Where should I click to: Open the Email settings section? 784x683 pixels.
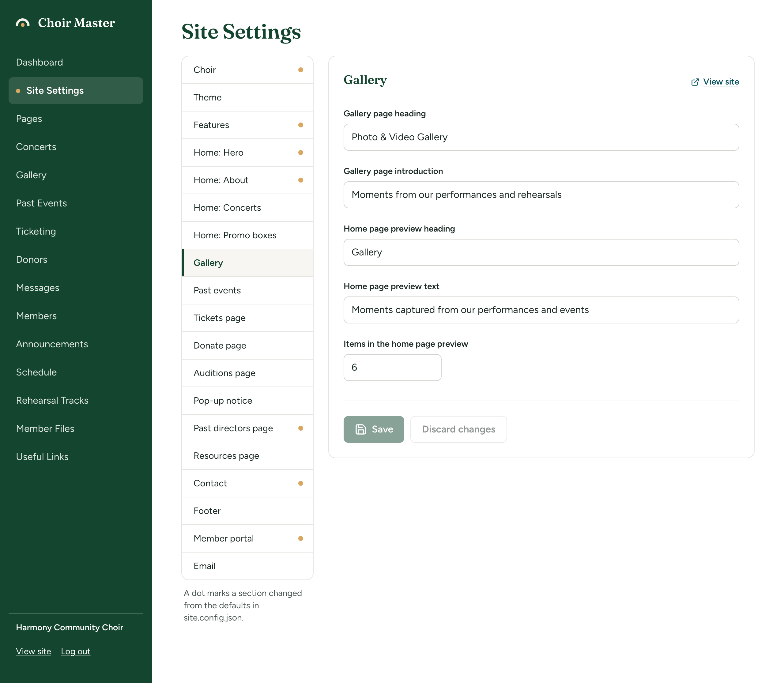pyautogui.click(x=247, y=566)
